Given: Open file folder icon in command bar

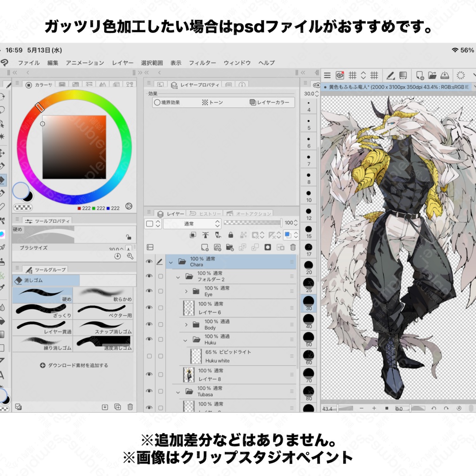Looking at the screenshot, I should 432,75.
